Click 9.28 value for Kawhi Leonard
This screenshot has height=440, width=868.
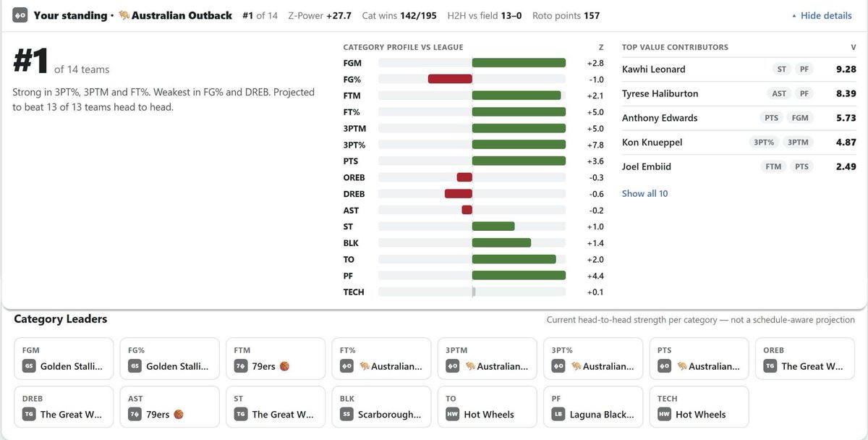pyautogui.click(x=846, y=69)
